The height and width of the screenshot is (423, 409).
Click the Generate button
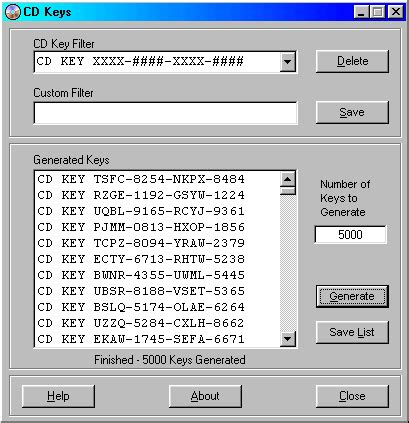pyautogui.click(x=352, y=296)
